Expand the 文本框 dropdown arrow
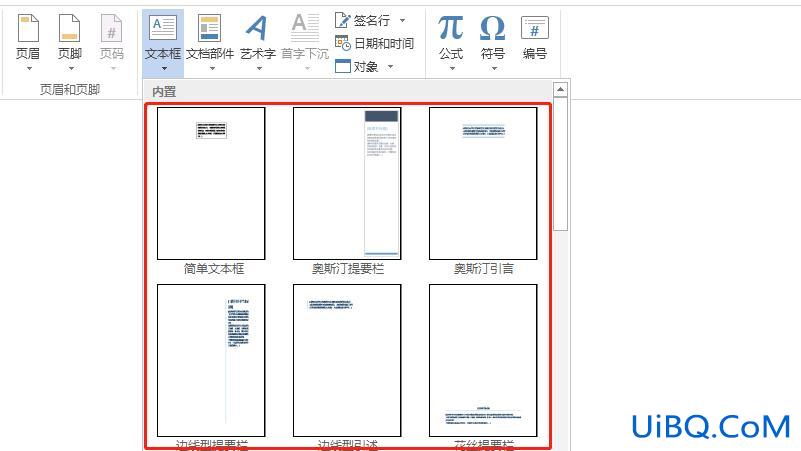Screen dimensions: 801x451 (x=164, y=68)
